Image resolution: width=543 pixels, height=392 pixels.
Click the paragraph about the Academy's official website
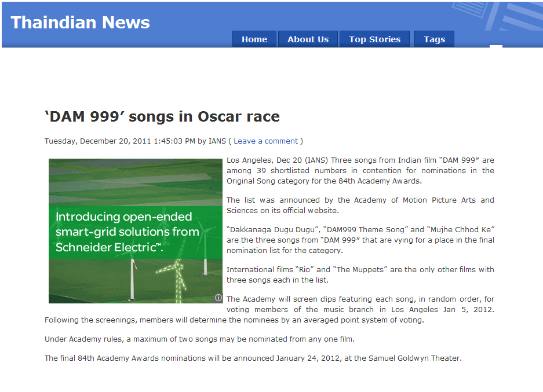360,205
